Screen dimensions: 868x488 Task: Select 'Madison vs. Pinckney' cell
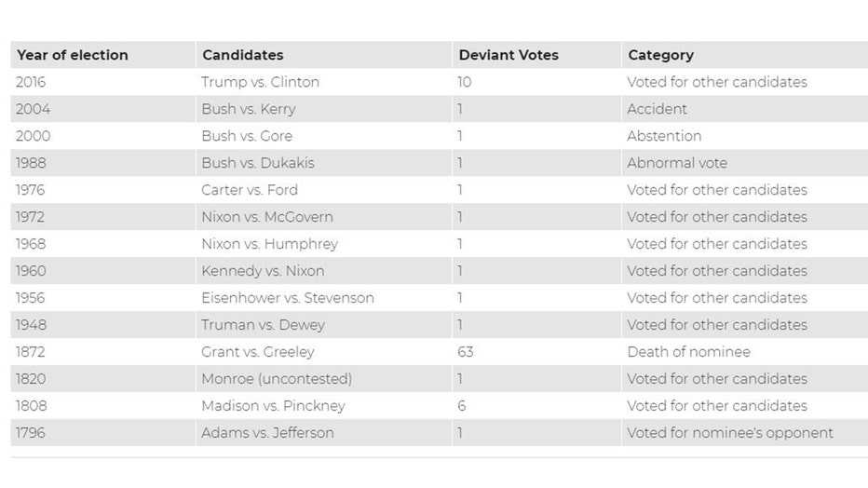coord(273,406)
